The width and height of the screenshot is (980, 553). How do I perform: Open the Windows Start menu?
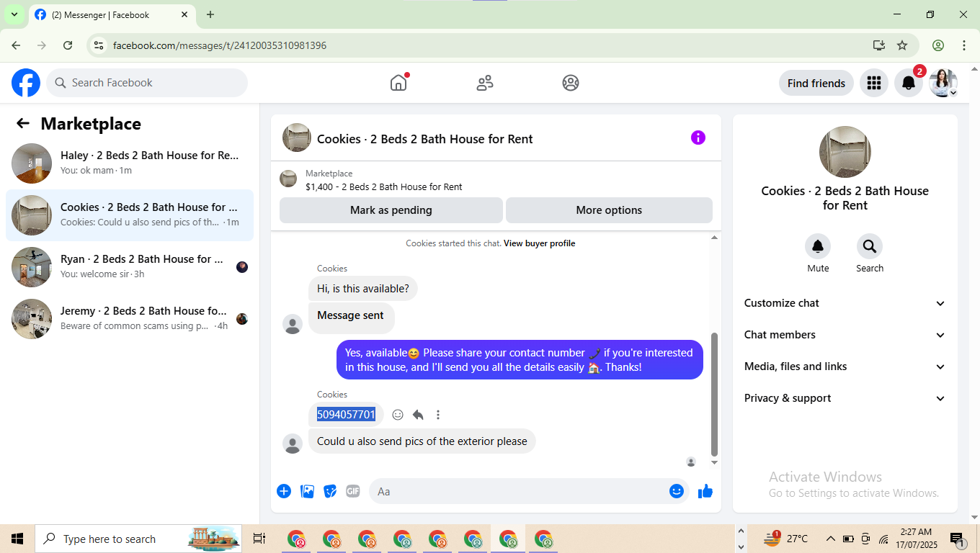pyautogui.click(x=17, y=539)
